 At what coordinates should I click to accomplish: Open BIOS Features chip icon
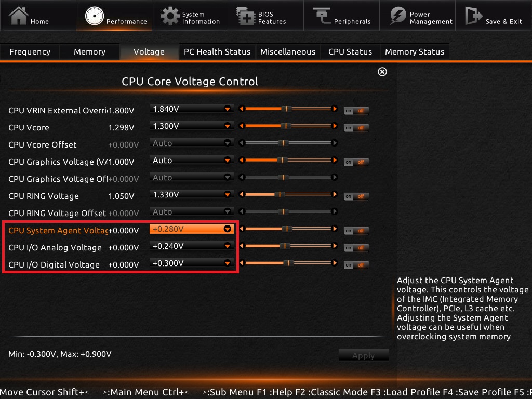(245, 16)
